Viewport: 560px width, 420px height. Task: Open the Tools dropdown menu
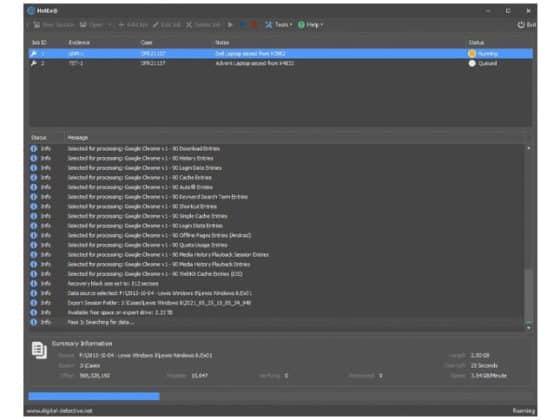278,25
